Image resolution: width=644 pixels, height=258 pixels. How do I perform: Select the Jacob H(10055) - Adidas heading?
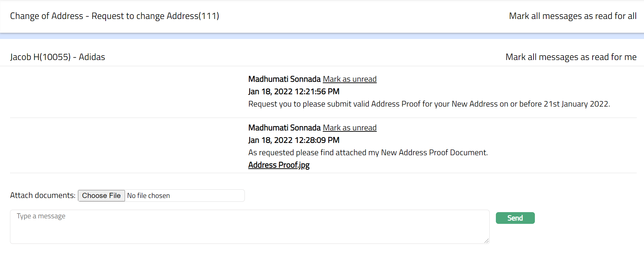pos(57,57)
